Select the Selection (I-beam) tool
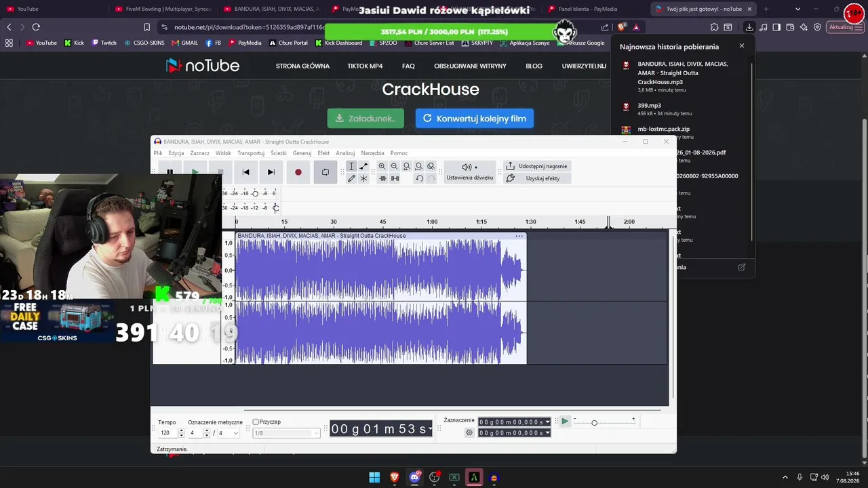Screen dimensions: 868x488 point(351,167)
